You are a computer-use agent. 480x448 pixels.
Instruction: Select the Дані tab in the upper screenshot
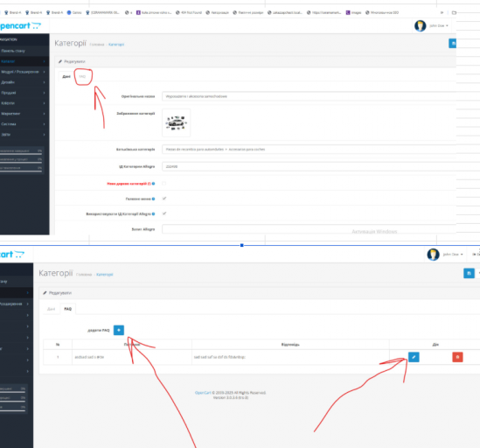coord(66,76)
